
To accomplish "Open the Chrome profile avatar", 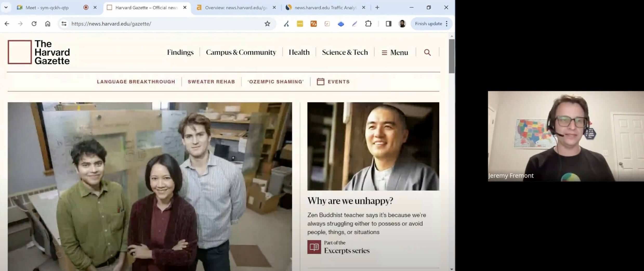I will (402, 24).
